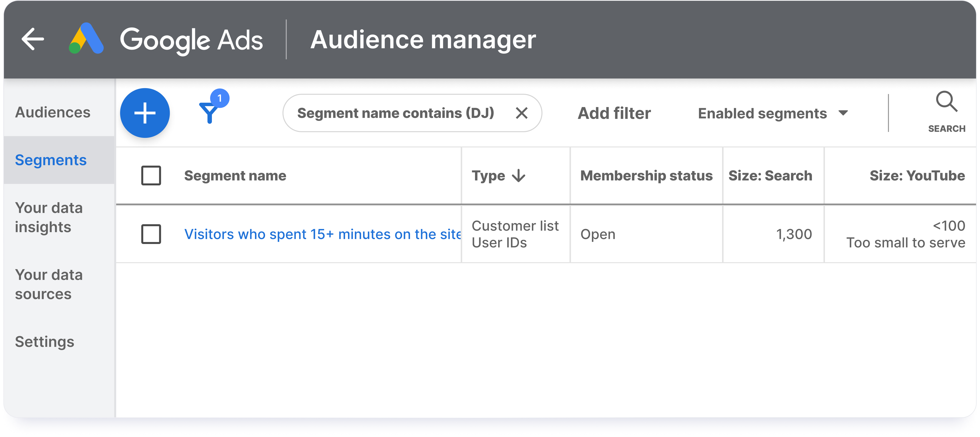The image size is (980, 437).
Task: Click the Google Ads logo icon
Action: coord(86,39)
